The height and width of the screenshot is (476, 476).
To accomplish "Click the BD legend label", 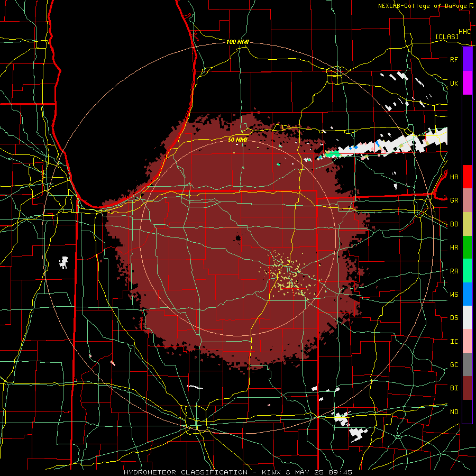I will click(x=454, y=224).
